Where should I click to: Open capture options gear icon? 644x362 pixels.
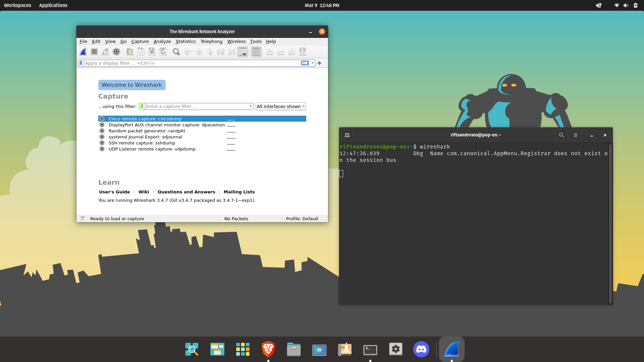[116, 52]
